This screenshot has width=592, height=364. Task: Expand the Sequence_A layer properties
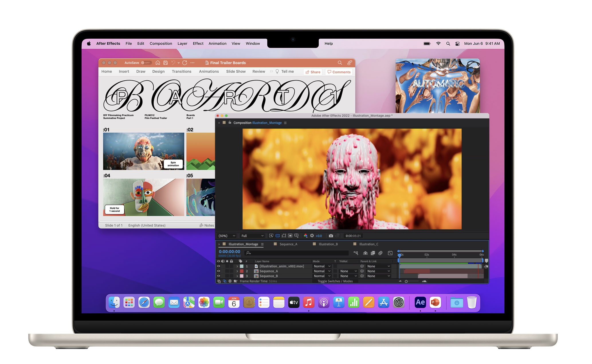coord(237,271)
